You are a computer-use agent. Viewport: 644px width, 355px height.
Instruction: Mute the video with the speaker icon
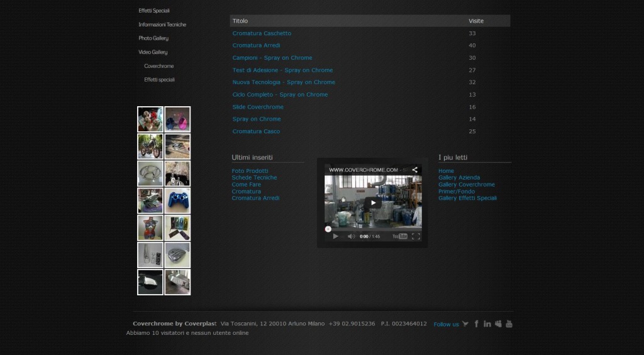point(351,236)
